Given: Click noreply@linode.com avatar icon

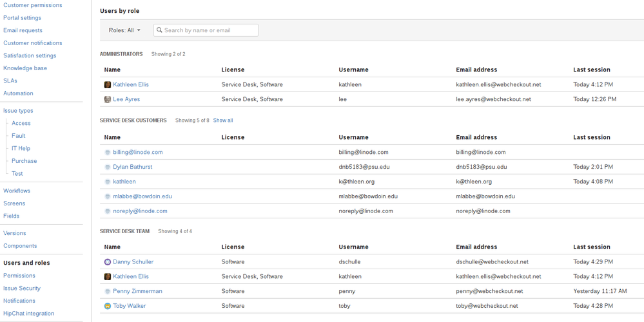Looking at the screenshot, I should coord(108,211).
